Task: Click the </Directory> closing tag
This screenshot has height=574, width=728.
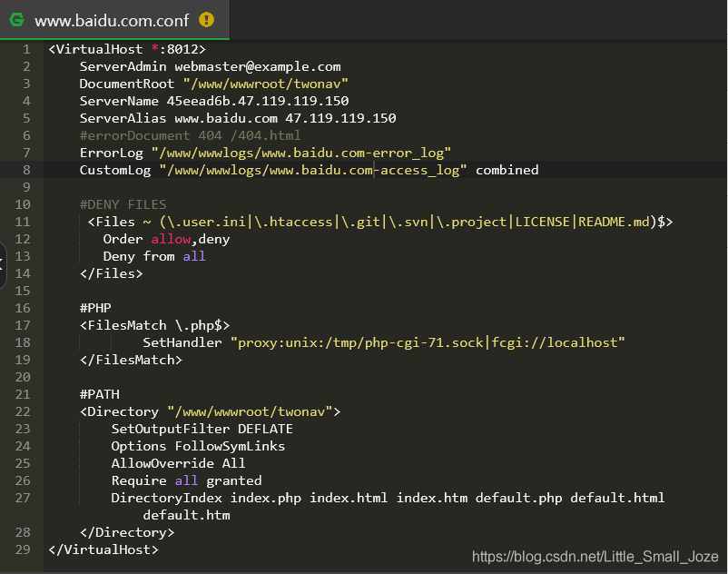Action: (x=127, y=532)
